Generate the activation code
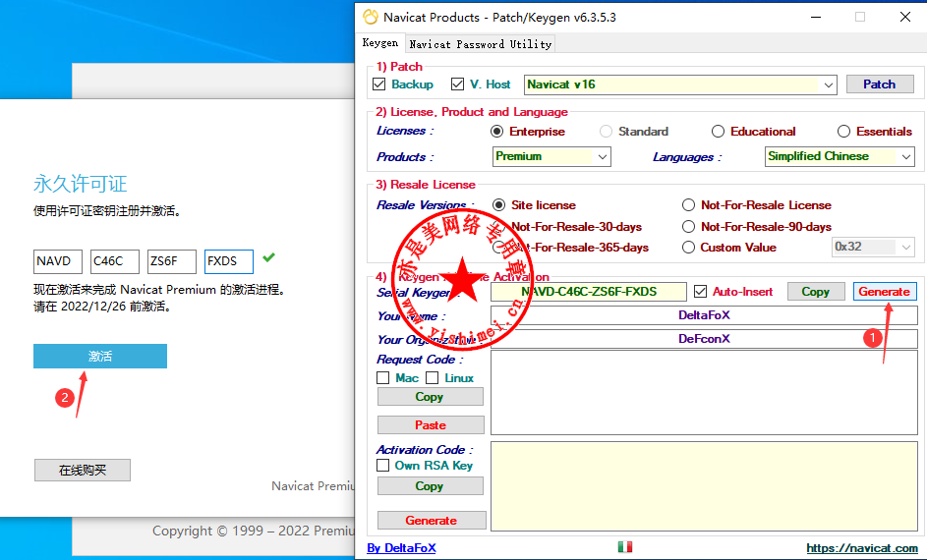Screen dimensions: 927x560 tap(432, 521)
